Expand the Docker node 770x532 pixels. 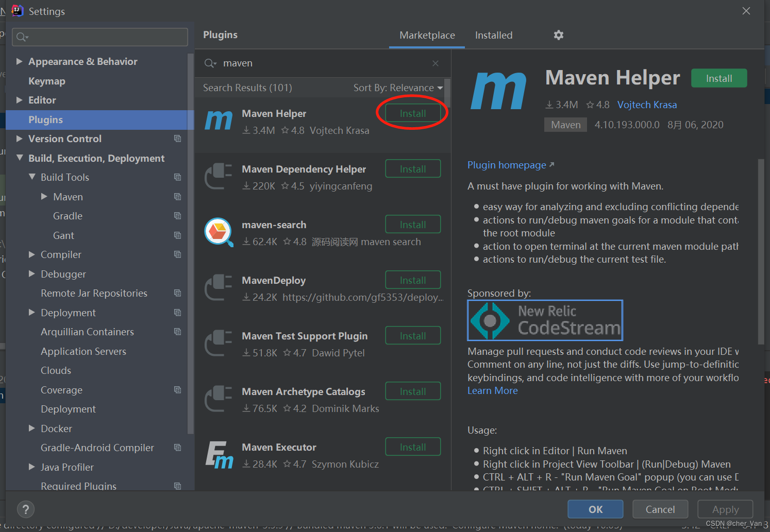pos(31,428)
